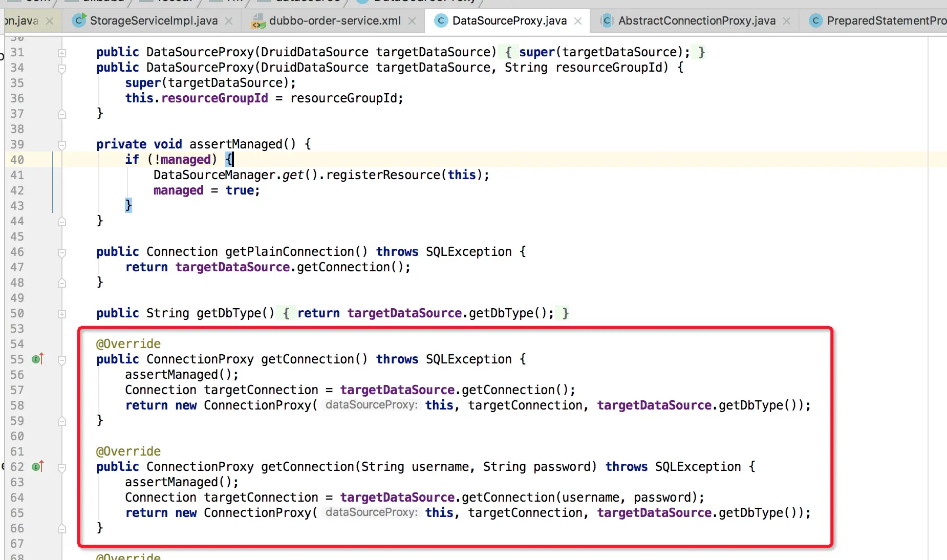Close the AbstractConnectionProxy.java tab
The width and height of the screenshot is (947, 560).
[787, 21]
